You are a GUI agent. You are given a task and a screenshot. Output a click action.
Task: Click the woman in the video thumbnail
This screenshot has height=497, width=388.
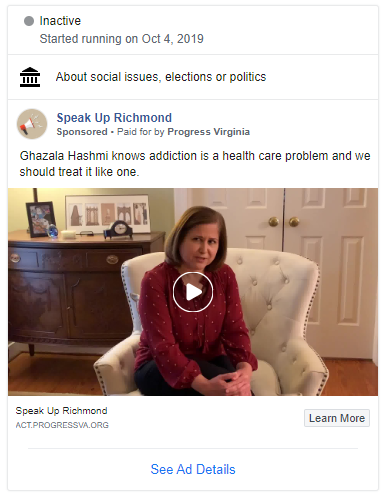coord(197,300)
